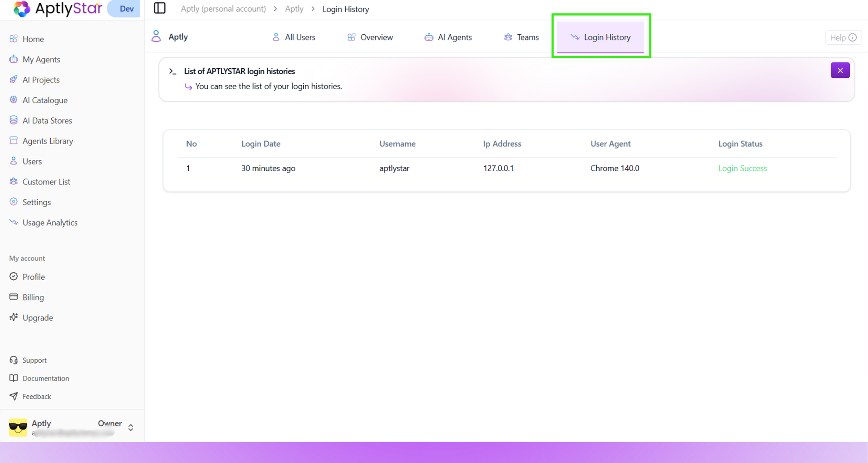Click the Home grid icon in sidebar
Viewport: 868px width, 463px height.
click(x=13, y=39)
